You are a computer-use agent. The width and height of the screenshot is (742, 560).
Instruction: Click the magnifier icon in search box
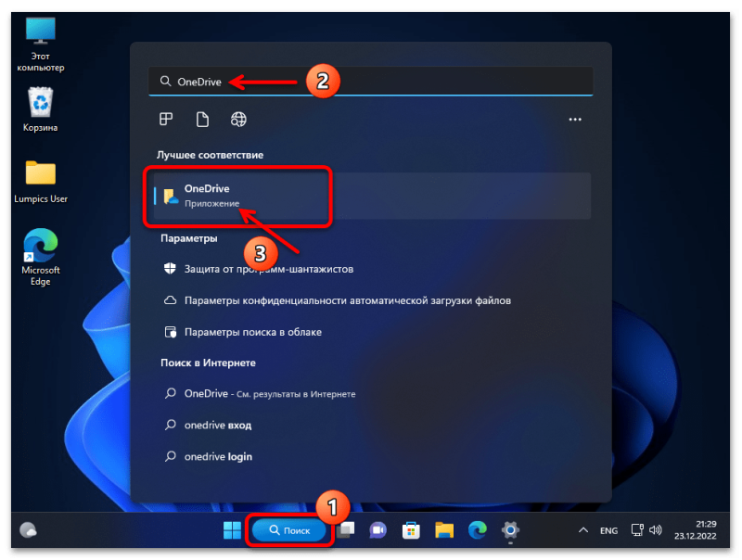(x=165, y=82)
